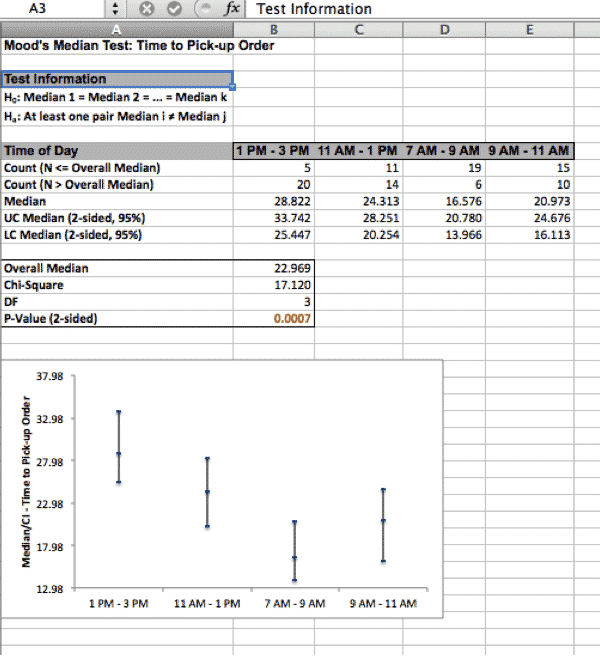The height and width of the screenshot is (656, 600).
Task: Select cell with UC value 24.676
Action: coord(530,218)
